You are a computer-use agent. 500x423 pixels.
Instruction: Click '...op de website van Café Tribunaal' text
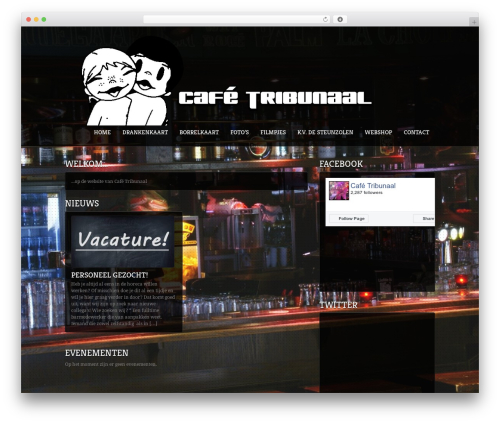point(109,181)
